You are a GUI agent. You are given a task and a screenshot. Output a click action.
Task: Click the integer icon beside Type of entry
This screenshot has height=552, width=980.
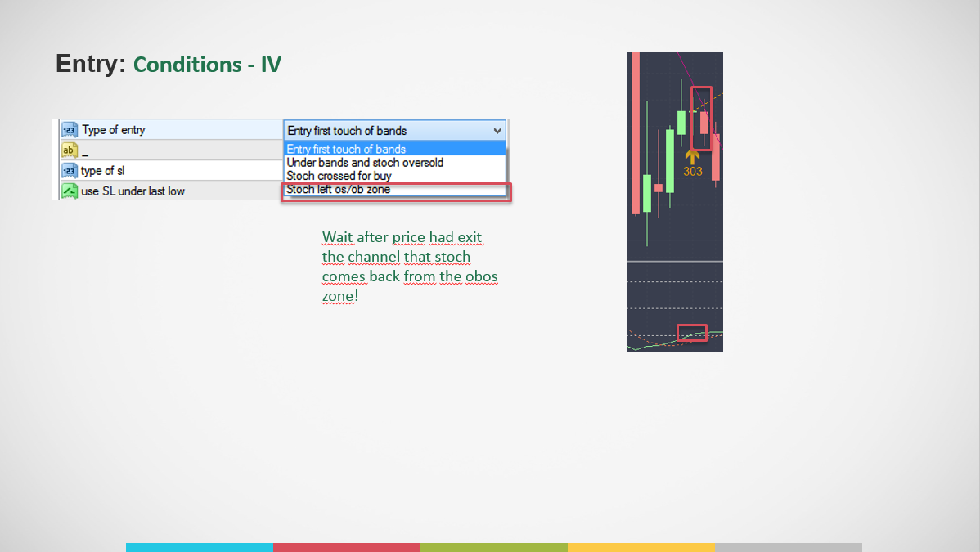click(70, 130)
